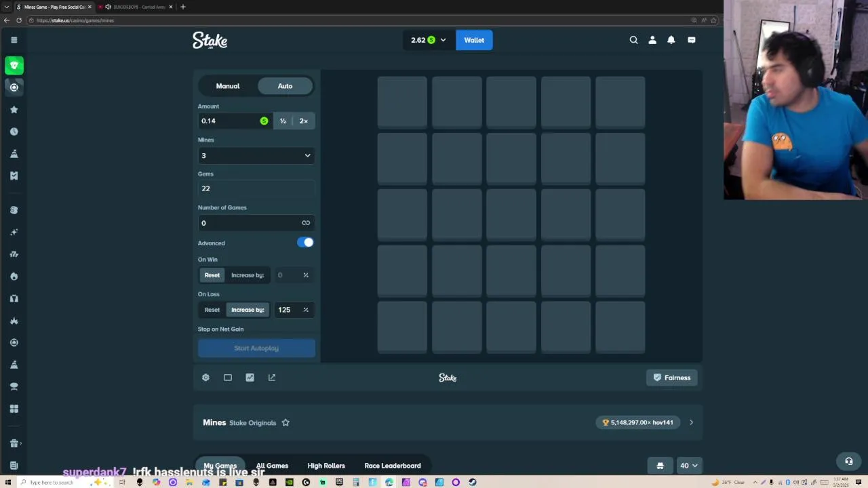Image resolution: width=868 pixels, height=488 pixels.
Task: Click the Number of Games input field
Action: pyautogui.click(x=256, y=223)
